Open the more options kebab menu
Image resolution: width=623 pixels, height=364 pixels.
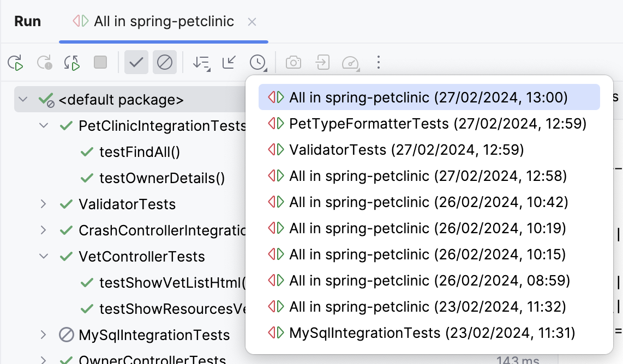pos(379,62)
